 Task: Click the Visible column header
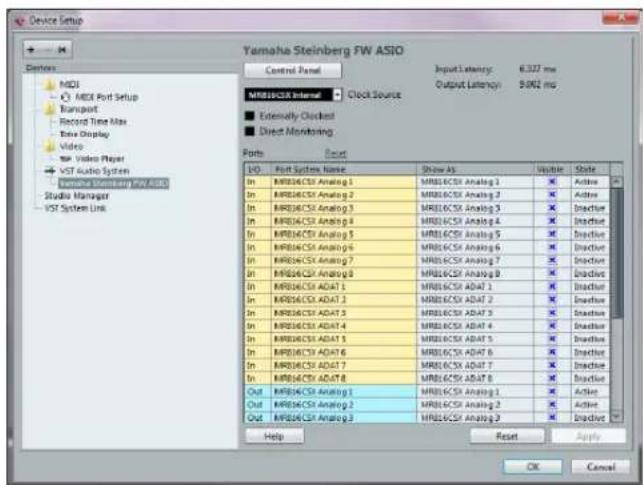[x=552, y=169]
